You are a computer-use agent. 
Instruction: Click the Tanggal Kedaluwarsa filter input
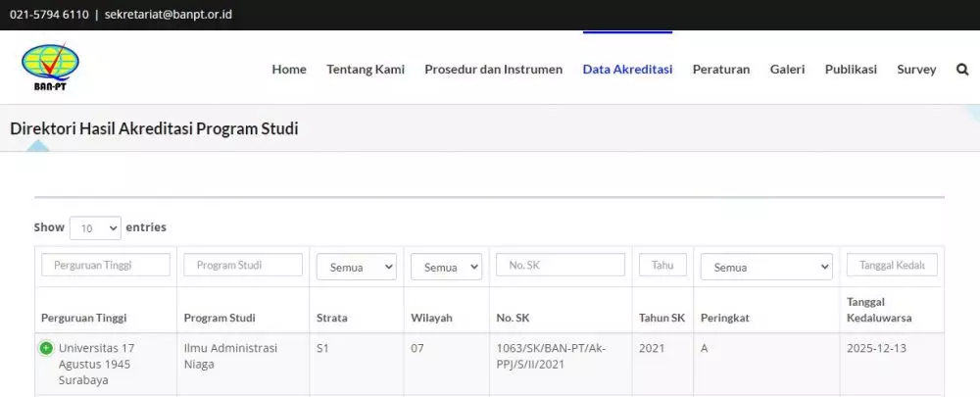892,265
